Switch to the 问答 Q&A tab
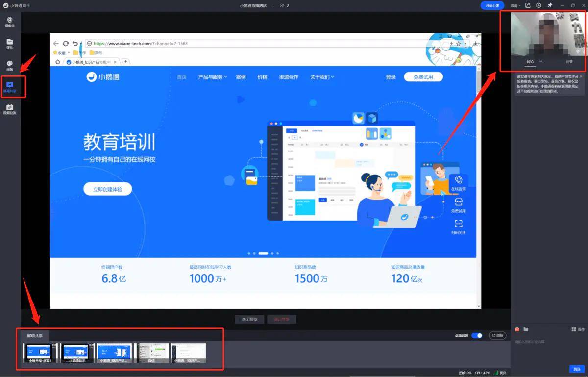 (x=569, y=62)
